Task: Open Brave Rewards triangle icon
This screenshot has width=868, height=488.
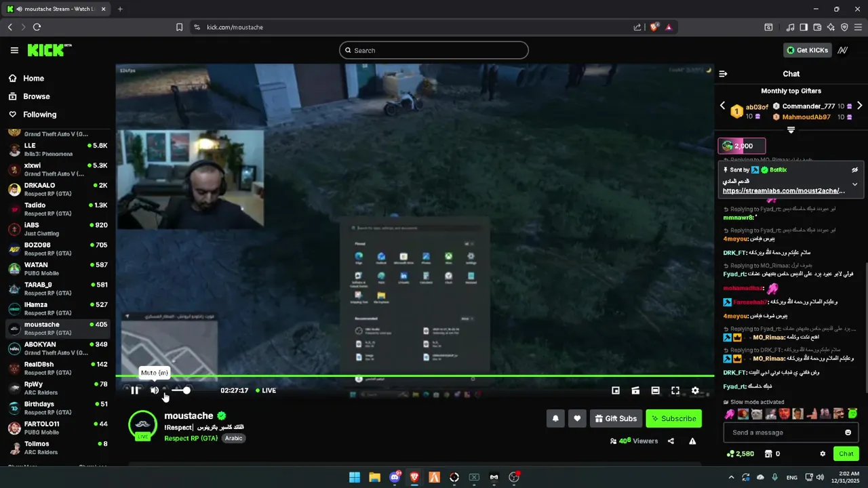Action: click(x=669, y=27)
